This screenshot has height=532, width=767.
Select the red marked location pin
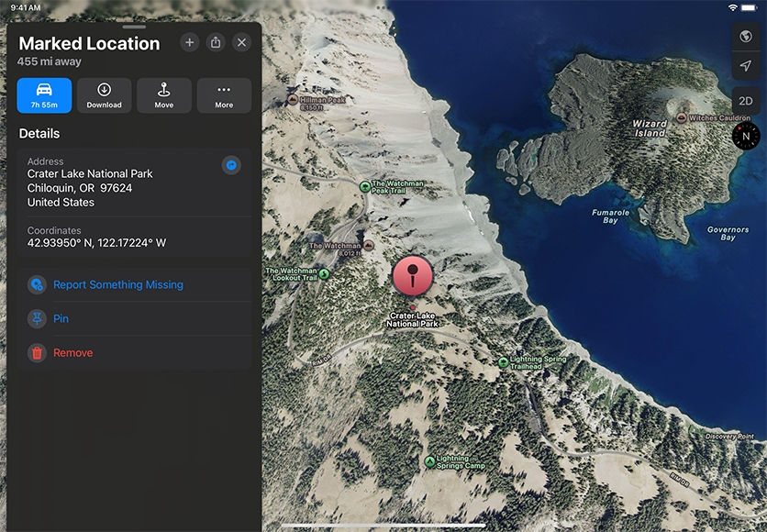point(413,276)
